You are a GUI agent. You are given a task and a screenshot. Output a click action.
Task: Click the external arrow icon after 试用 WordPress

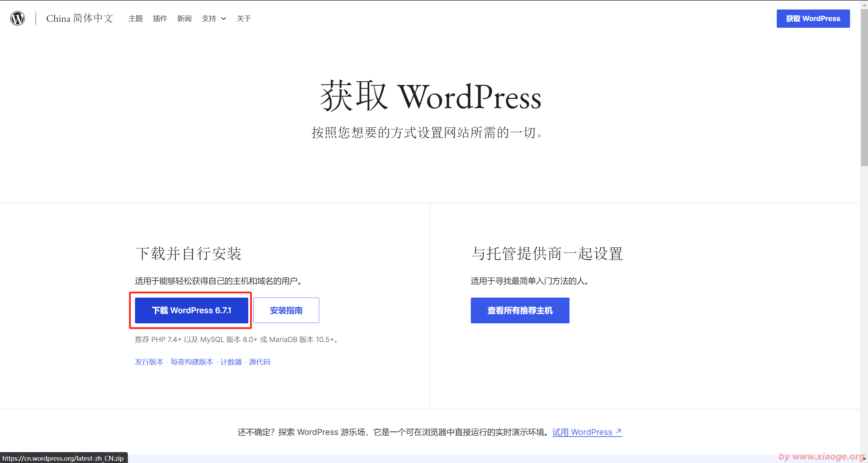tap(619, 431)
